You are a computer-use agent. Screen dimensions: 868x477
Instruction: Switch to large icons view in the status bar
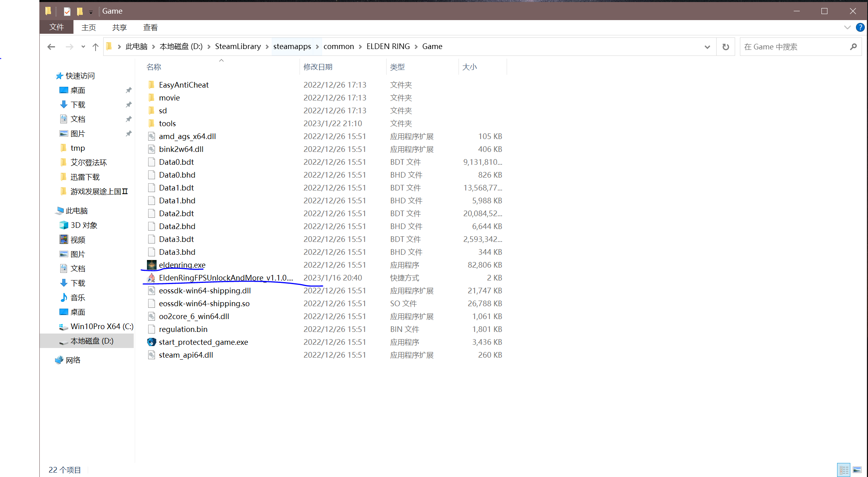857,469
